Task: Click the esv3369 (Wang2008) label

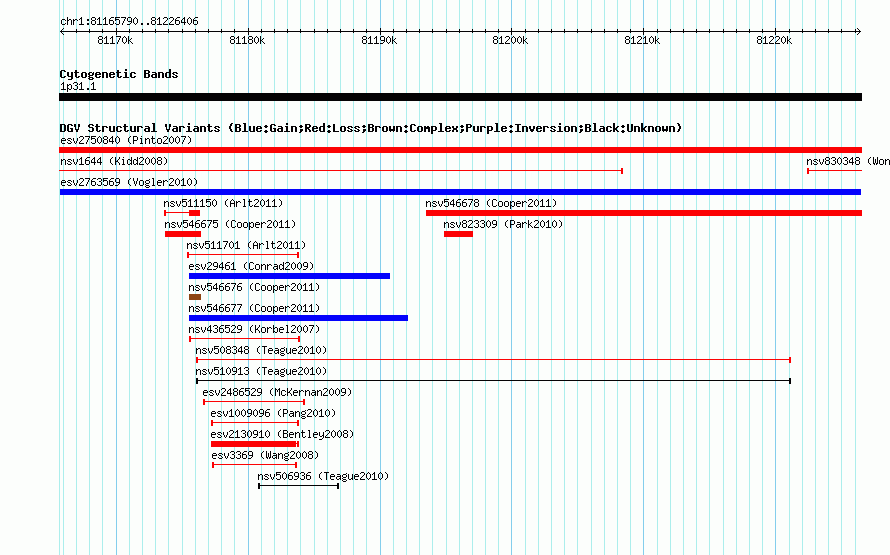Action: pos(265,455)
